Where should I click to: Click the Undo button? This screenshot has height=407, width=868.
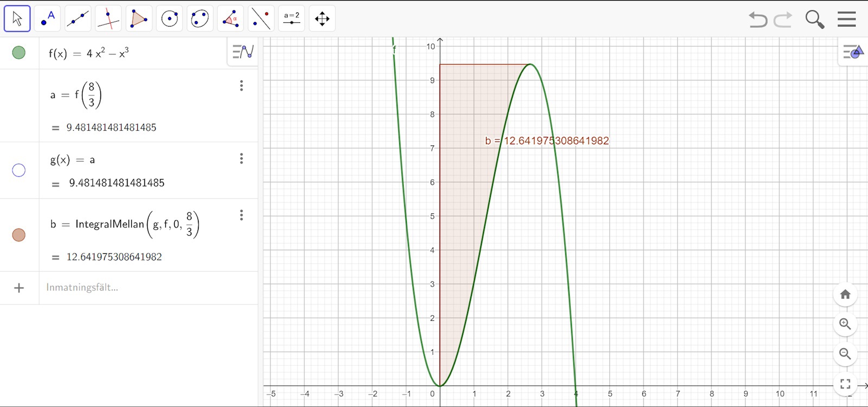point(758,20)
